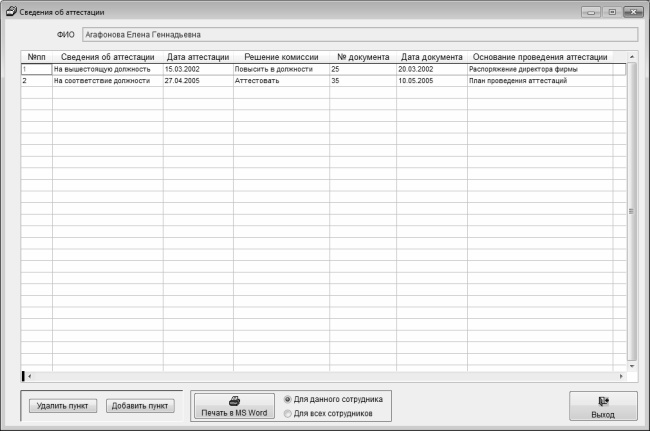Image resolution: width=650 pixels, height=431 pixels.
Task: Click the window title bar app icon
Action: [11, 11]
